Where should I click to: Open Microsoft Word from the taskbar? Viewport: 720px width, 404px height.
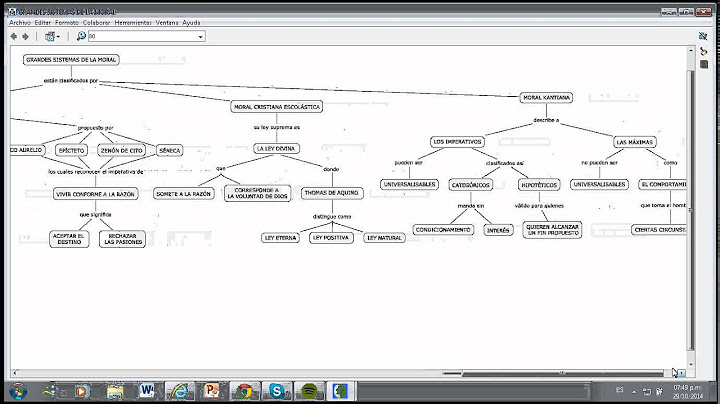point(146,391)
